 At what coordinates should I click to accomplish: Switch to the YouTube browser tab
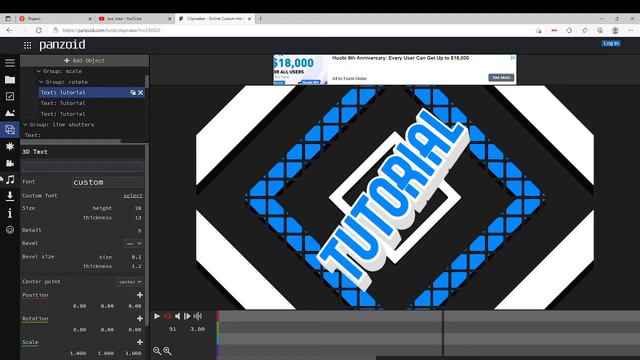135,19
